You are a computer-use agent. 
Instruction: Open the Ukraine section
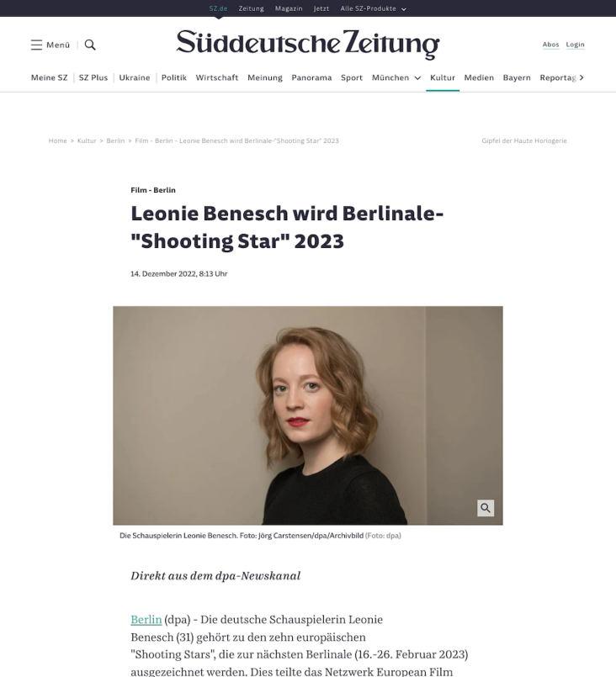135,77
